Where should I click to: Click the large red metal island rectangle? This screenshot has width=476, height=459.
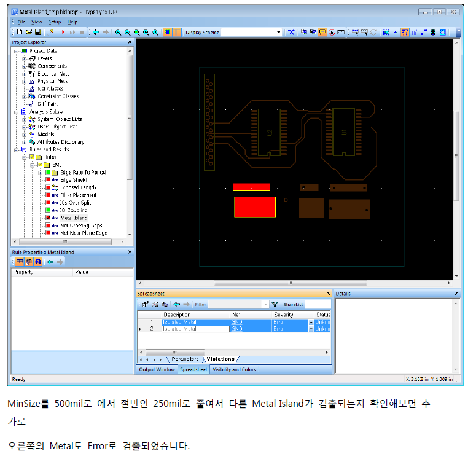254,207
